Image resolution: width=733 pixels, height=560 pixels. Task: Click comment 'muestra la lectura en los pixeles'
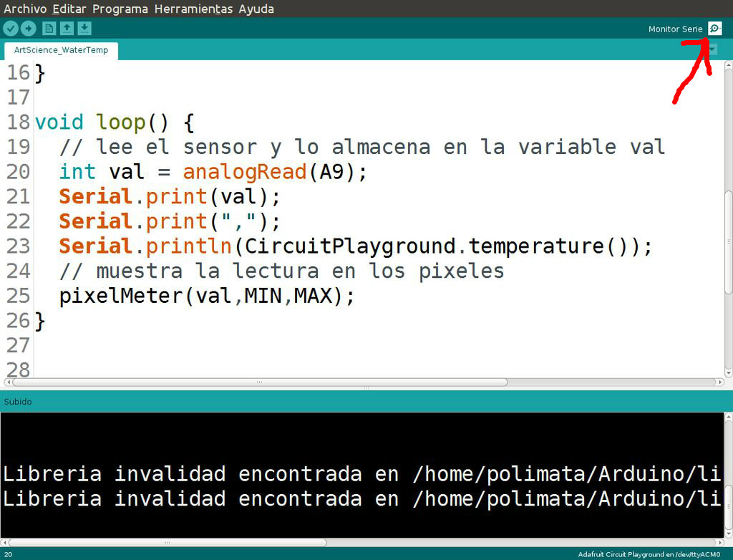click(281, 271)
